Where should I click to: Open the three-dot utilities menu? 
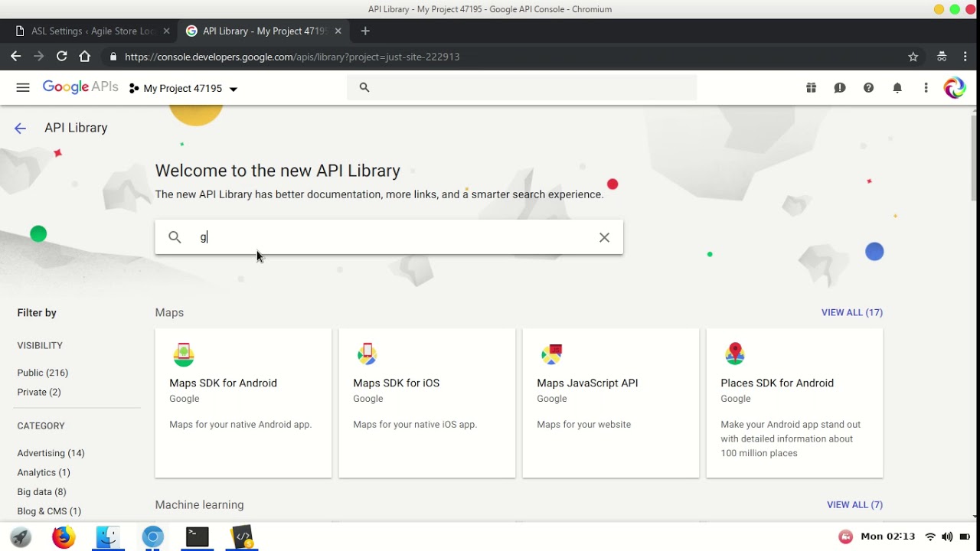click(x=926, y=88)
